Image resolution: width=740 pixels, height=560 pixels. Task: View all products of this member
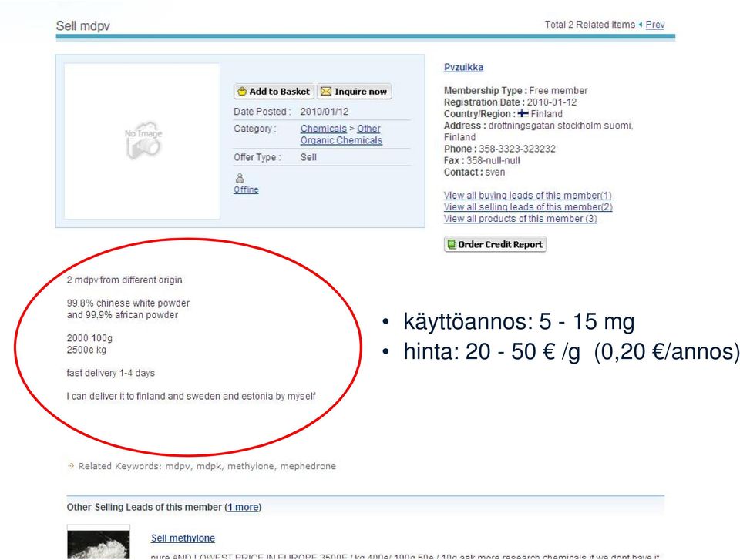520,219
